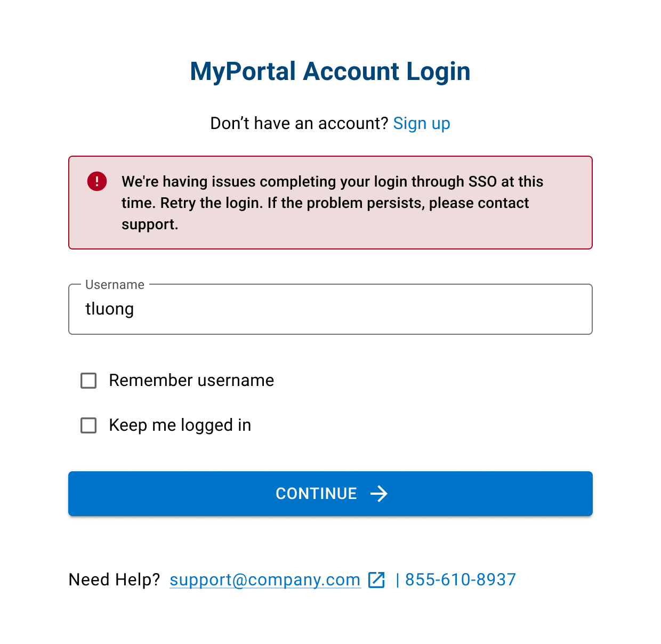
Task: Click the typed username "tluong"
Action: [x=110, y=309]
